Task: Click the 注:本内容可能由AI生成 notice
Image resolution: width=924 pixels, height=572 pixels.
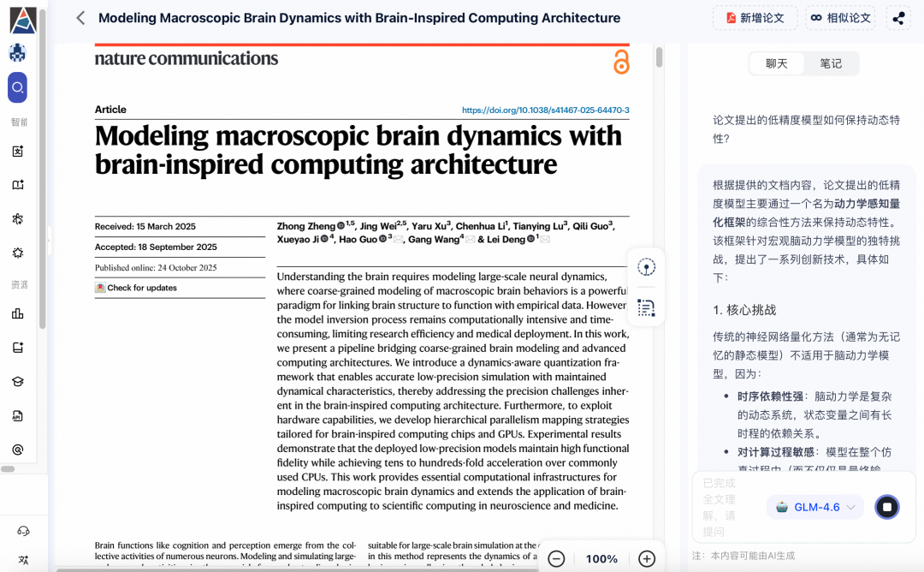Action: point(743,556)
